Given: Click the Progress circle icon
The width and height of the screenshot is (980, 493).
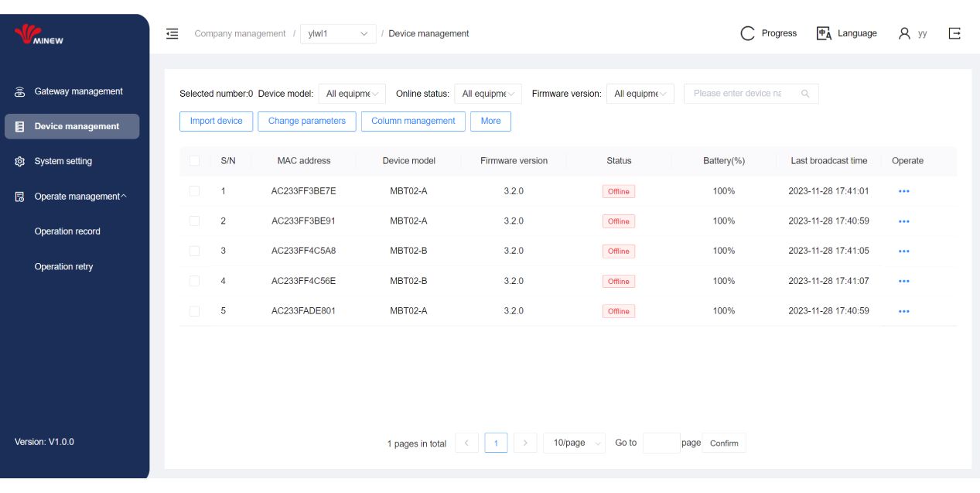Looking at the screenshot, I should coord(747,33).
